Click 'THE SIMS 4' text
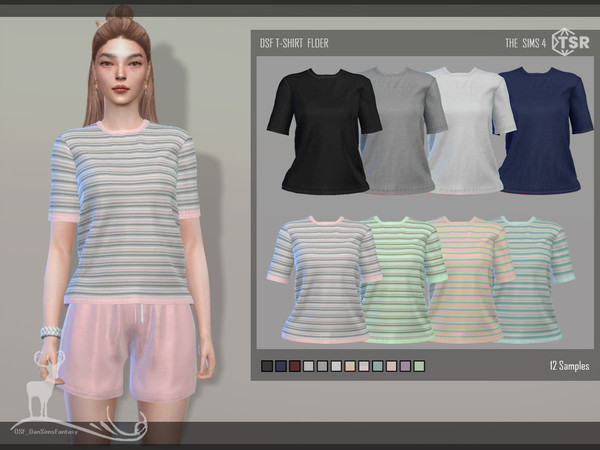The image size is (600, 450). [x=525, y=43]
